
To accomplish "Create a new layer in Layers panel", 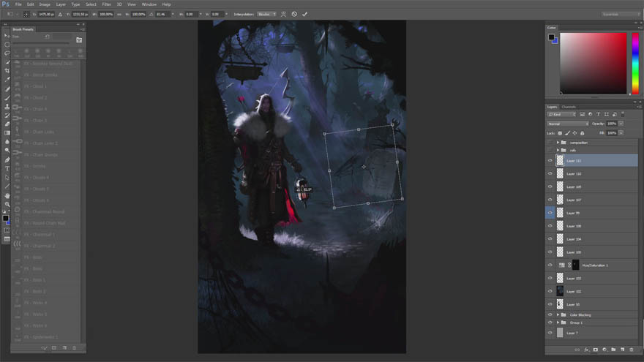I will pyautogui.click(x=622, y=350).
